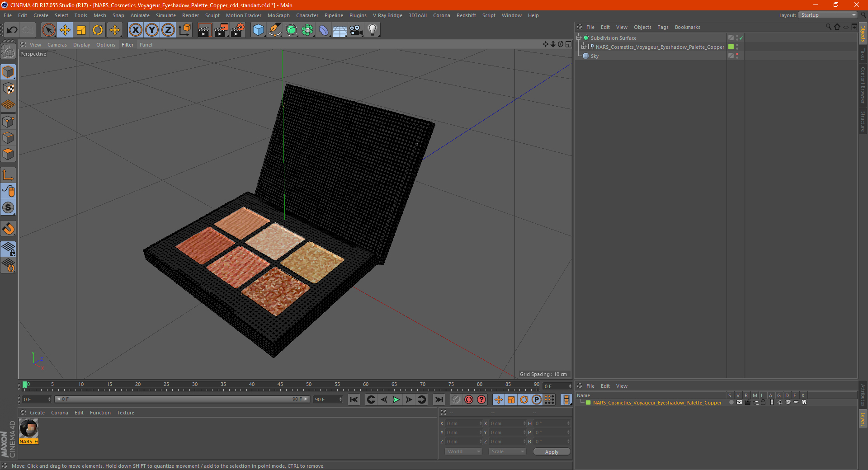Image resolution: width=868 pixels, height=470 pixels.
Task: Toggle NARS layer lock icon in Layers
Action: [763, 402]
